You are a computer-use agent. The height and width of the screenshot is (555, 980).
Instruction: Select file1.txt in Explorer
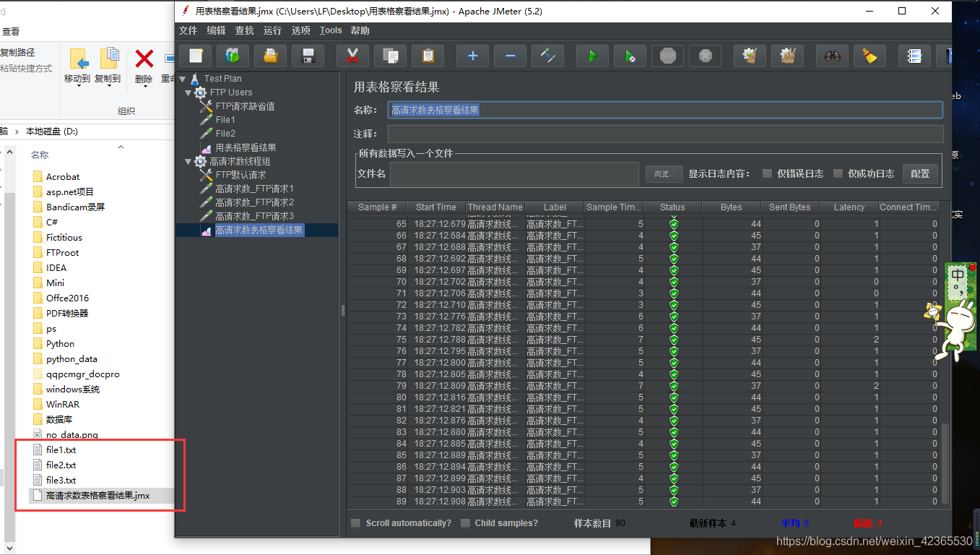pos(61,450)
